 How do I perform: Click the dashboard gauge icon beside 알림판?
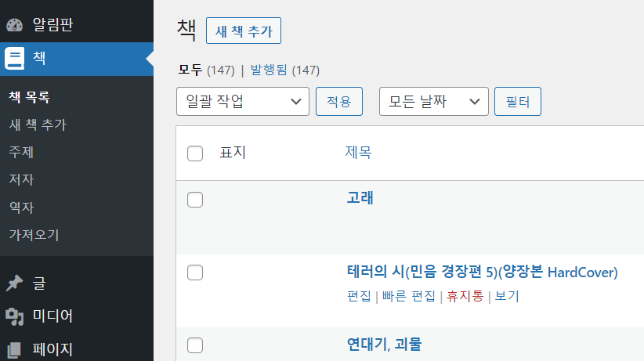pos(15,24)
